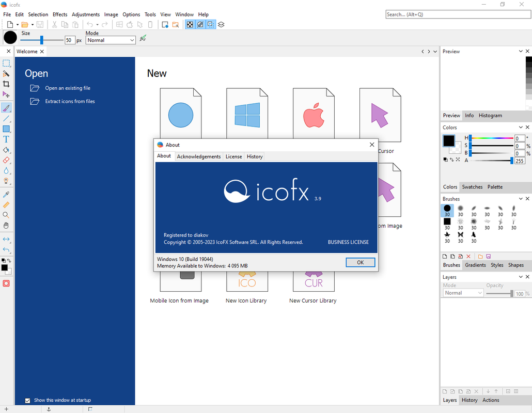Screen dimensions: 532x413
Task: Select the Eyedropper color picker tool
Action: tap(6, 195)
